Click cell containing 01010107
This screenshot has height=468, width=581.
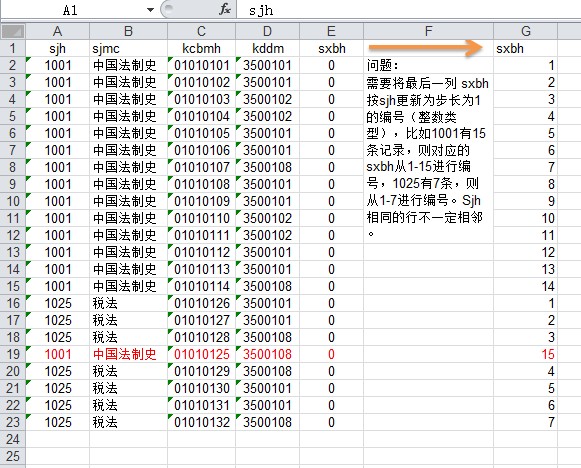(201, 167)
